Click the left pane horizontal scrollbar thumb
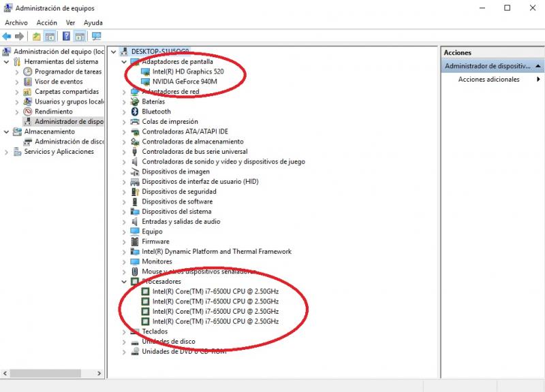545x392 pixels. [x=46, y=373]
